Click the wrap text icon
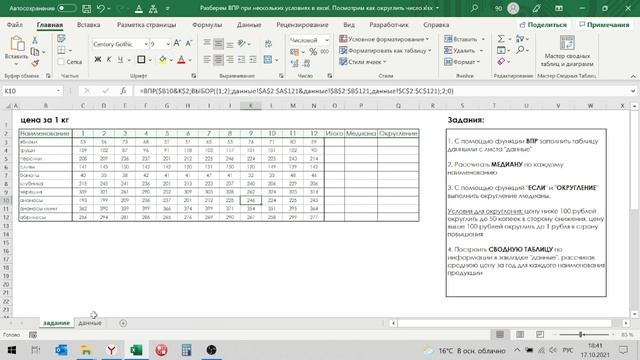 pos(268,43)
